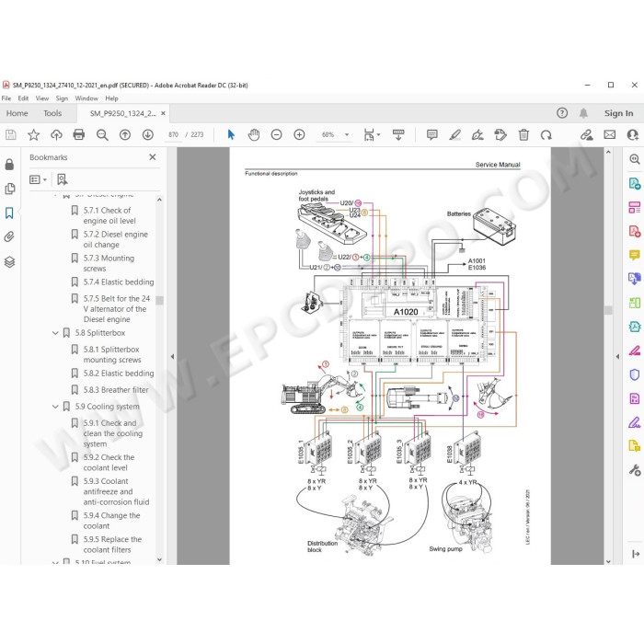Collapse the 5.9 Cooling system bookmark
The height and width of the screenshot is (644, 644).
pyautogui.click(x=55, y=407)
